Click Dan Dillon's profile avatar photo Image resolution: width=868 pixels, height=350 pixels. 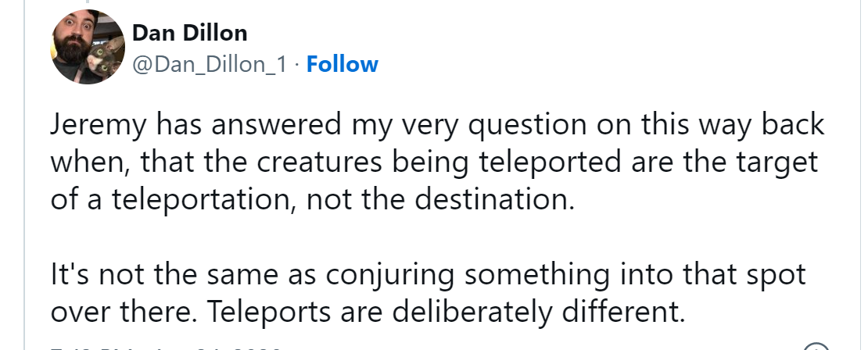point(88,47)
